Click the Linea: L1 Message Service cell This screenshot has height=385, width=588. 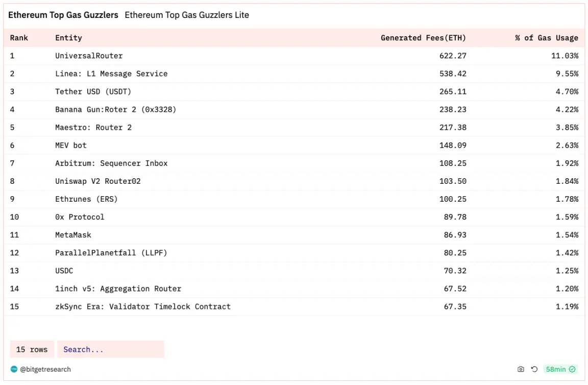(111, 74)
